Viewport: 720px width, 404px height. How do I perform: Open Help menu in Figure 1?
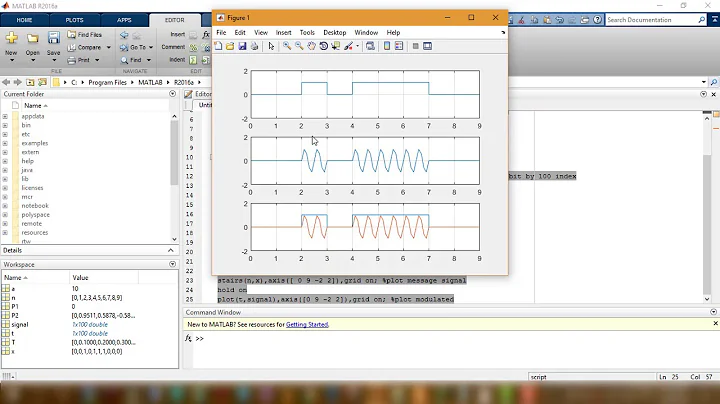(393, 33)
